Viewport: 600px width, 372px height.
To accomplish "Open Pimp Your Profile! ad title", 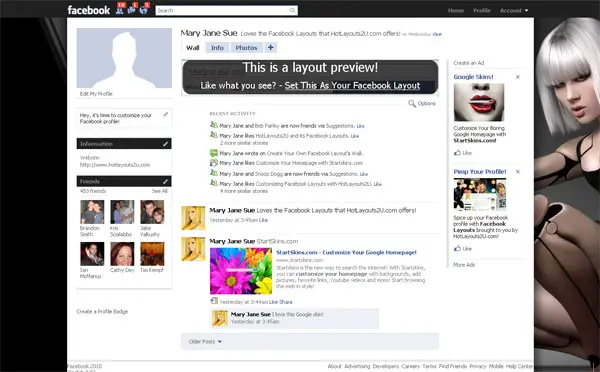I will (x=480, y=172).
